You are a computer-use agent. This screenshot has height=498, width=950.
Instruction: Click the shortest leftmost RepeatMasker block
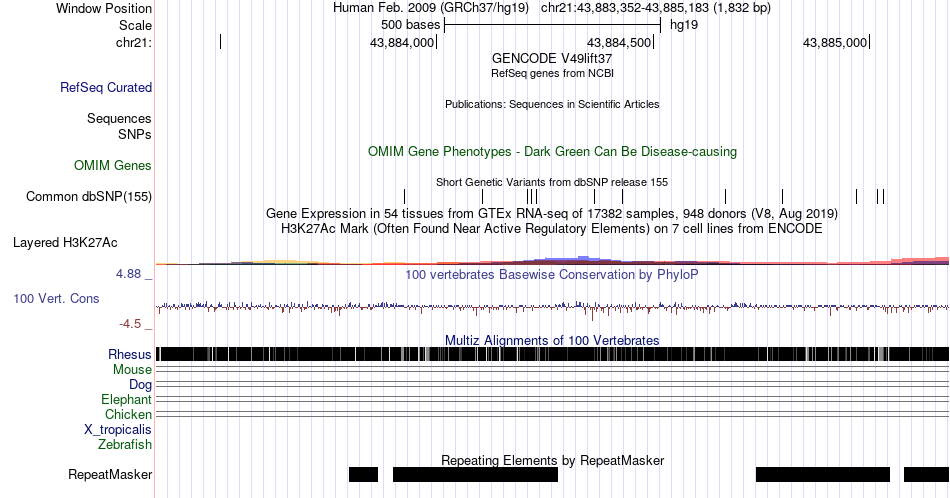click(363, 474)
